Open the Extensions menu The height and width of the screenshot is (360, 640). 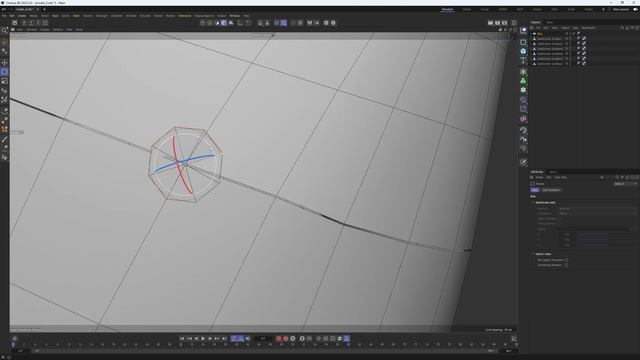[185, 16]
